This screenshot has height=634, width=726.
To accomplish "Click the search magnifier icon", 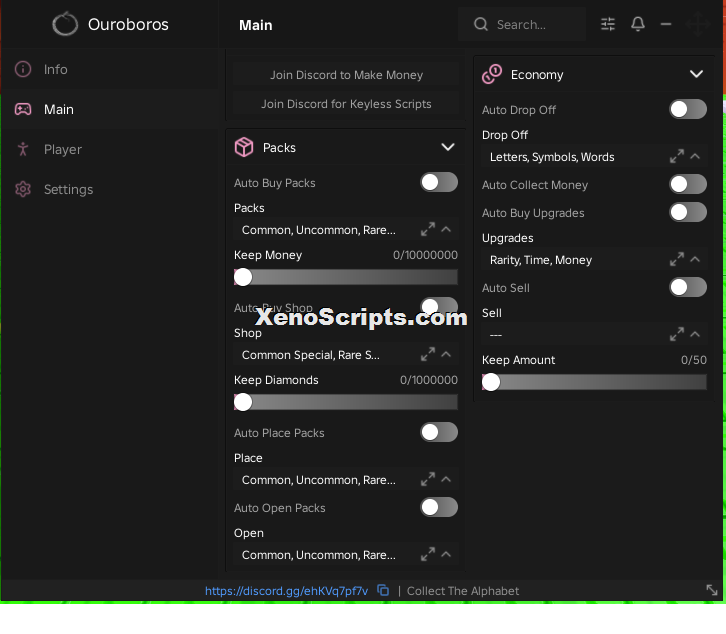I will [481, 24].
